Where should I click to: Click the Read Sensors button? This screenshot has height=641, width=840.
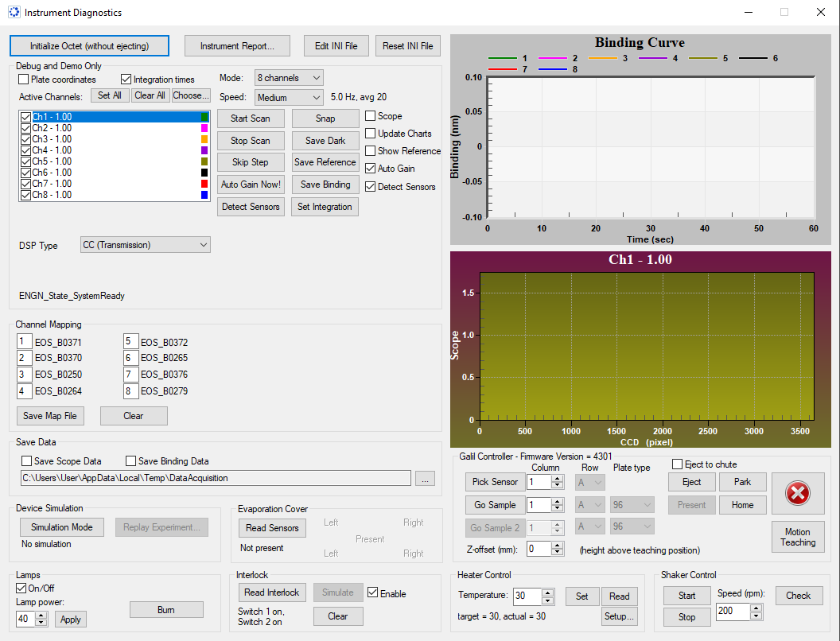pyautogui.click(x=272, y=528)
